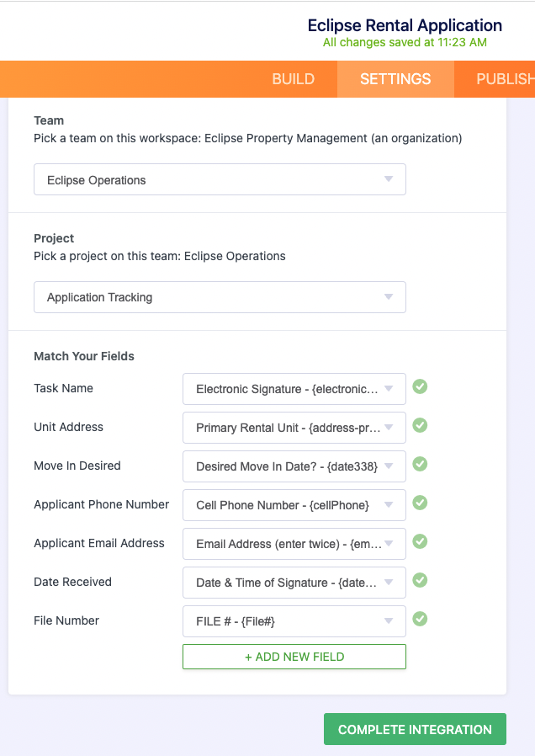The image size is (535, 756).
Task: Open the Electronic Signature field dropdown
Action: pyautogui.click(x=294, y=389)
